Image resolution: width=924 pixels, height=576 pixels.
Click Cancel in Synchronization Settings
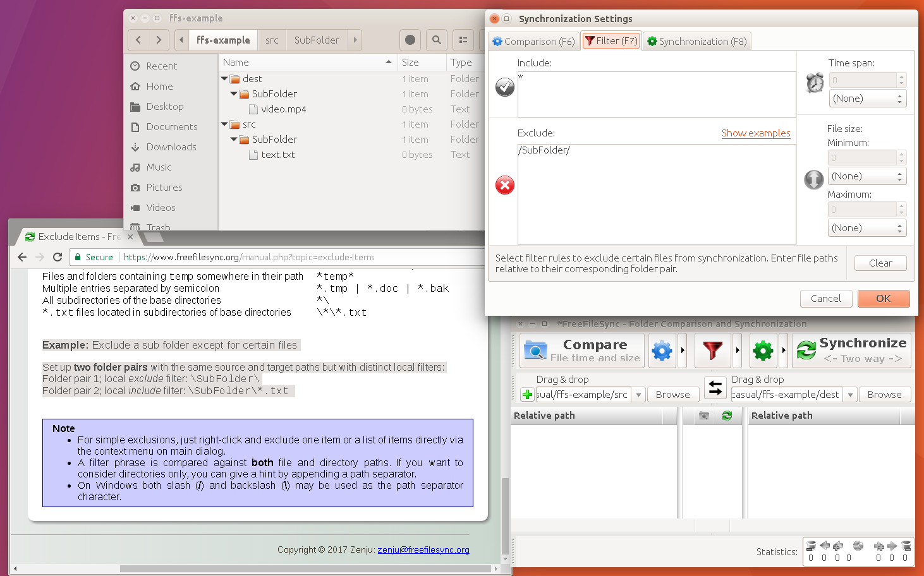point(826,299)
